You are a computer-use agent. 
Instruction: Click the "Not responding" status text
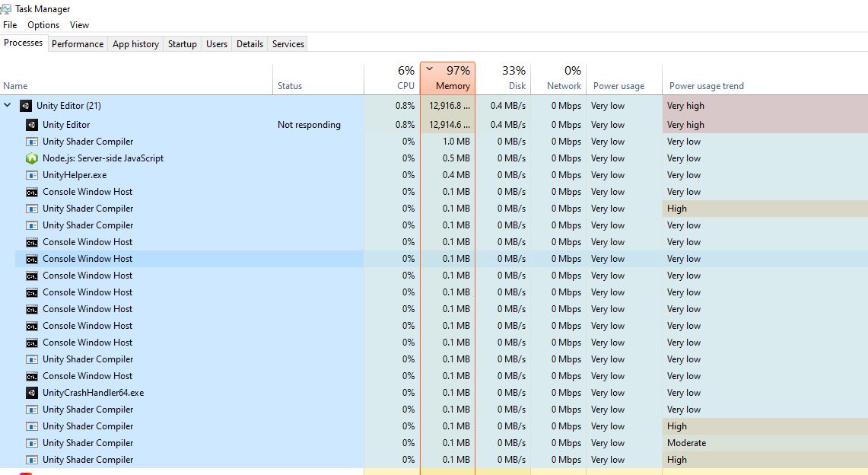pos(309,125)
